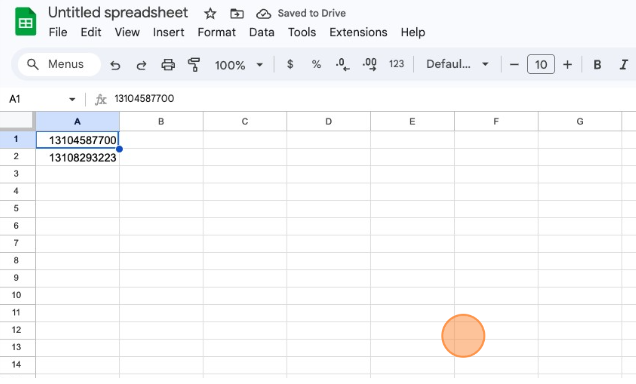Screen dimensions: 636x384
Task: Search the Menus box
Action: pos(59,64)
